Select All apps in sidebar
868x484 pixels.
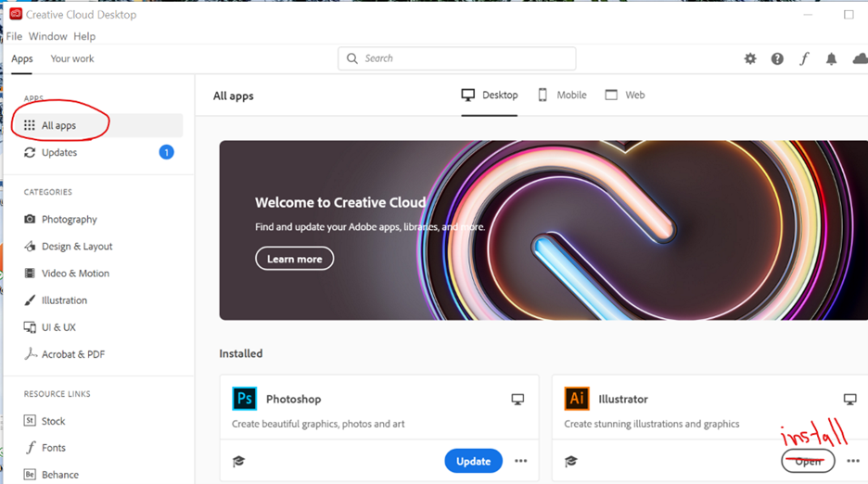click(98, 125)
